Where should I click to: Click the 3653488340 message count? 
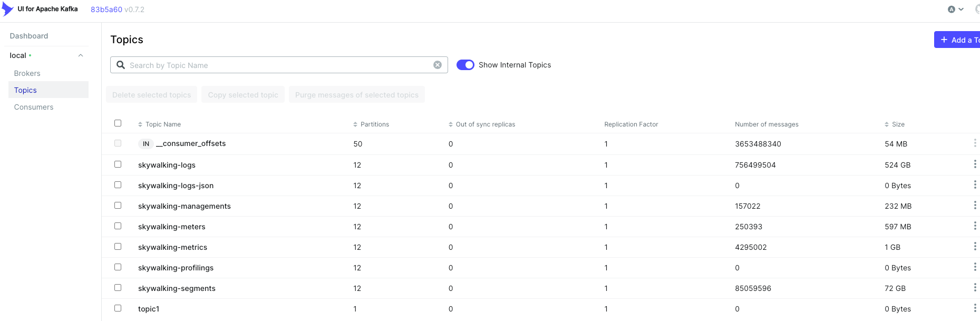(758, 144)
